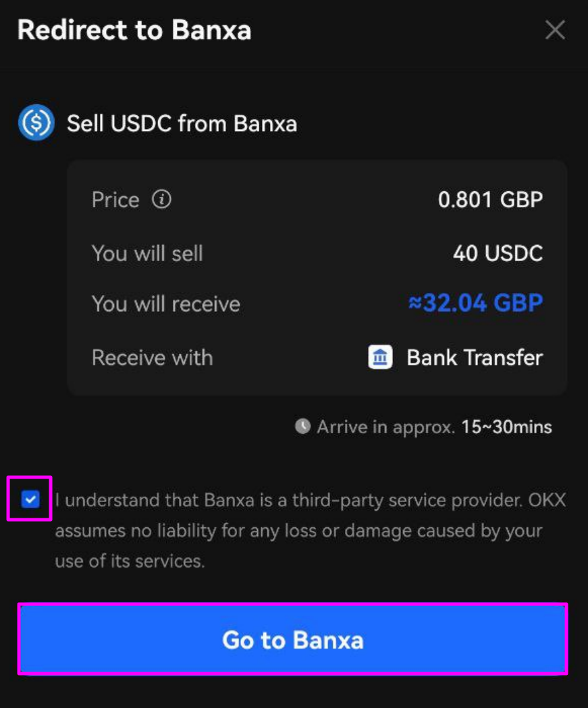Click the Sell USDC from Banxa heading
The image size is (588, 708).
(182, 124)
